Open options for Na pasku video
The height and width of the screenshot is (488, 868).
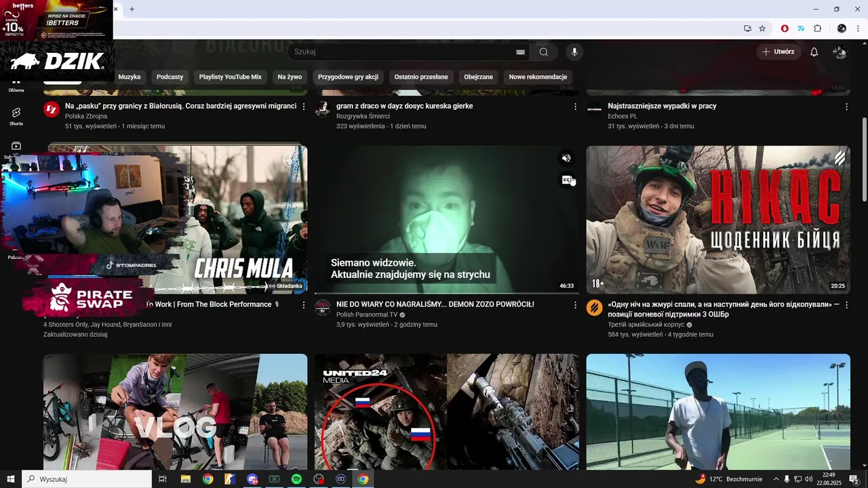coord(304,106)
